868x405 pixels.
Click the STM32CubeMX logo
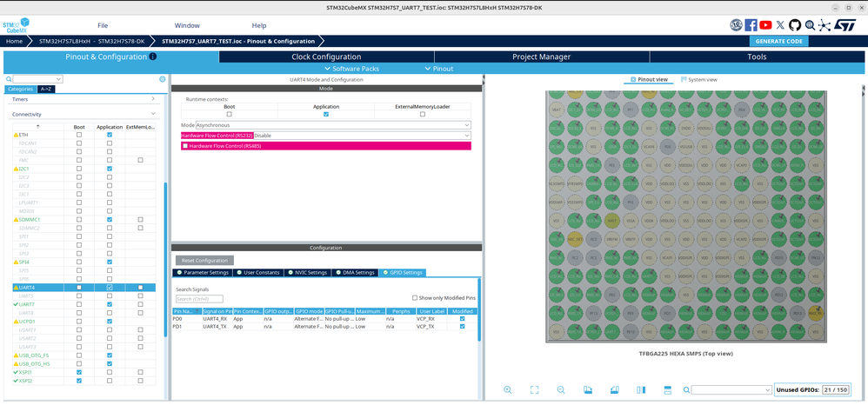point(16,25)
